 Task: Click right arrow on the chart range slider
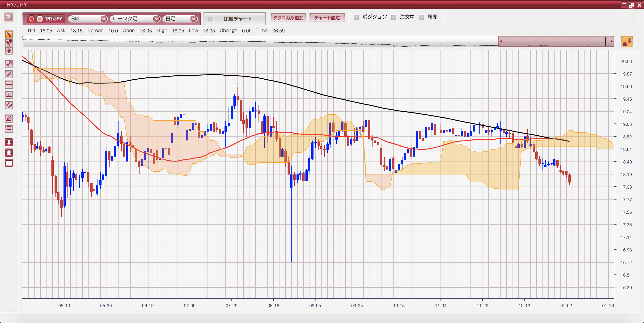[612, 41]
